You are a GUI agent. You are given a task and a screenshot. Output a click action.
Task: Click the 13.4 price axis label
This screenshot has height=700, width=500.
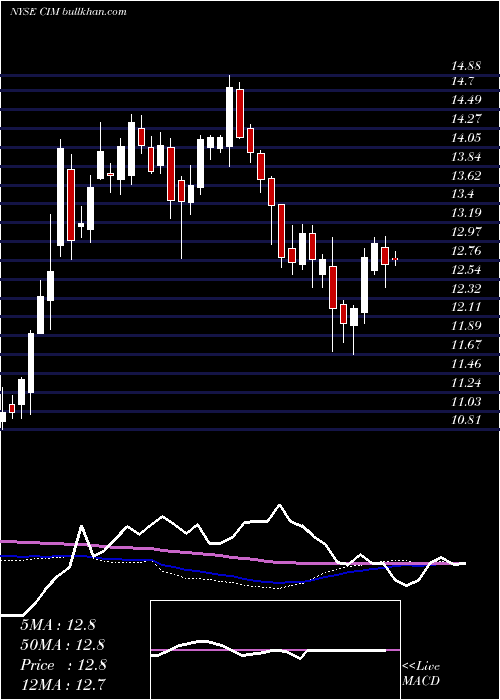[462, 194]
